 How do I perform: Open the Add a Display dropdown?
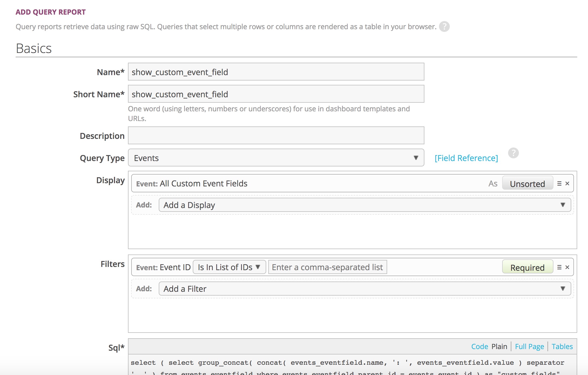click(364, 205)
